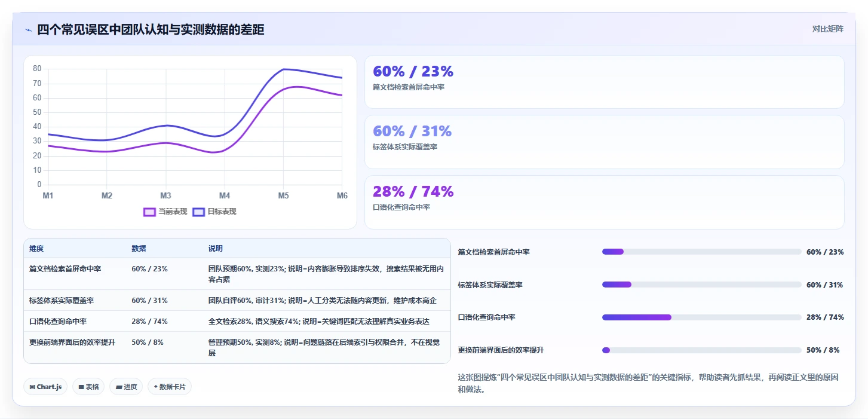Click the description starting 全文检索28%
The height and width of the screenshot is (419, 868).
coord(318,321)
